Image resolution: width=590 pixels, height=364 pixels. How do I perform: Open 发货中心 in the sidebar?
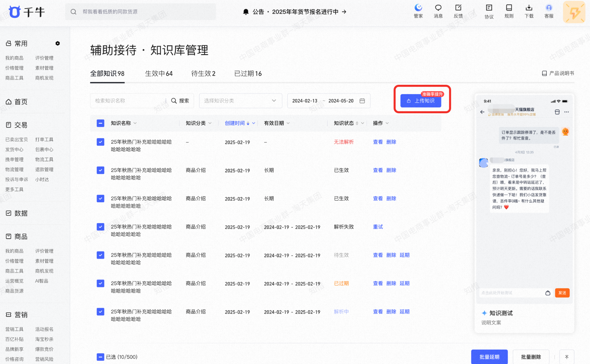[x=14, y=149]
